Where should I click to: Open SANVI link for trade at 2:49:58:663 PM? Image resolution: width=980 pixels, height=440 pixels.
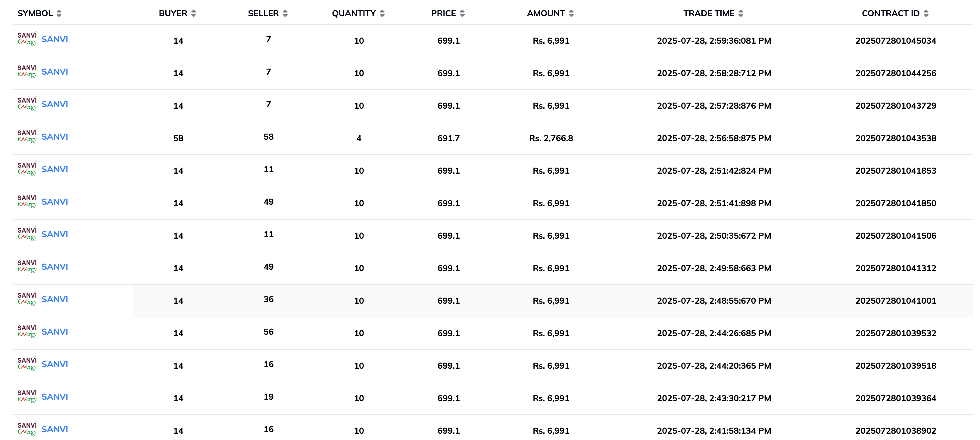click(x=55, y=267)
